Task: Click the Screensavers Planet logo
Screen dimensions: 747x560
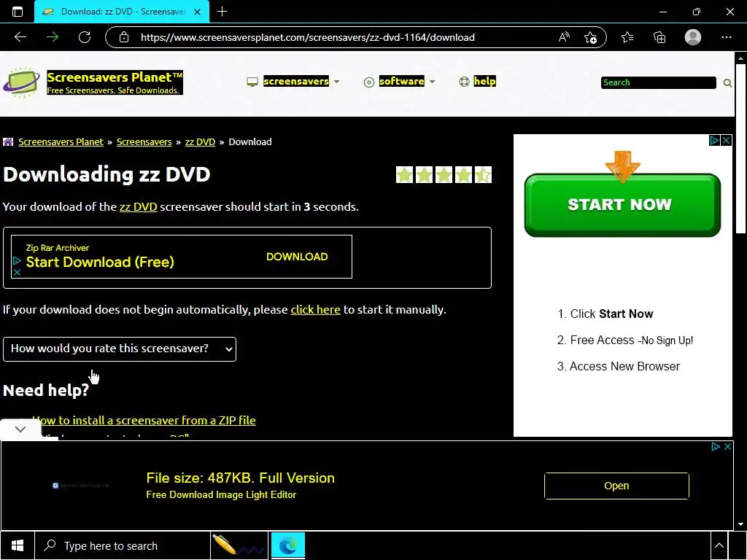Action: click(21, 82)
